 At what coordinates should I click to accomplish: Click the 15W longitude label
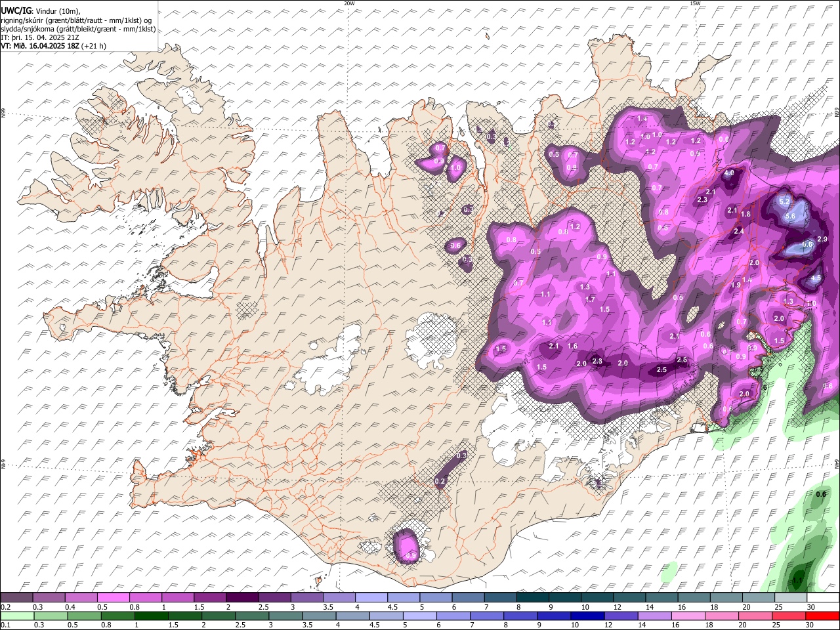pos(695,3)
